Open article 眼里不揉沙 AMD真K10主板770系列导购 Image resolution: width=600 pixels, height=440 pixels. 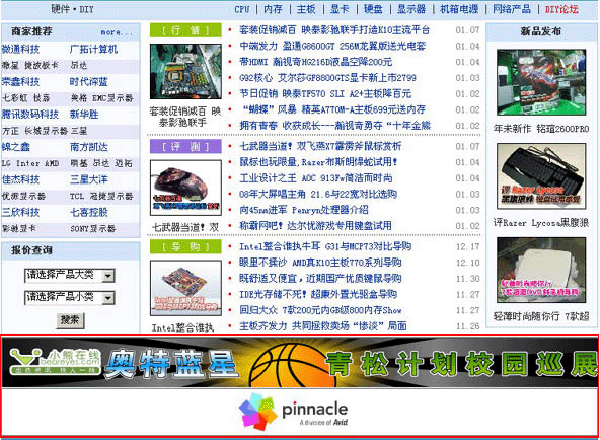click(320, 262)
